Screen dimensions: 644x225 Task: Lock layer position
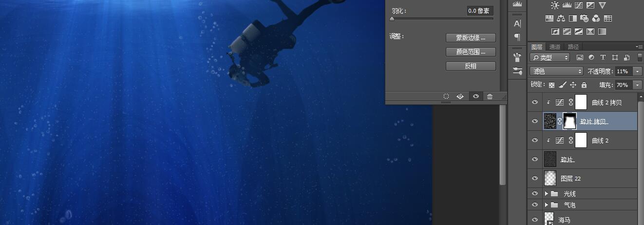pos(573,85)
